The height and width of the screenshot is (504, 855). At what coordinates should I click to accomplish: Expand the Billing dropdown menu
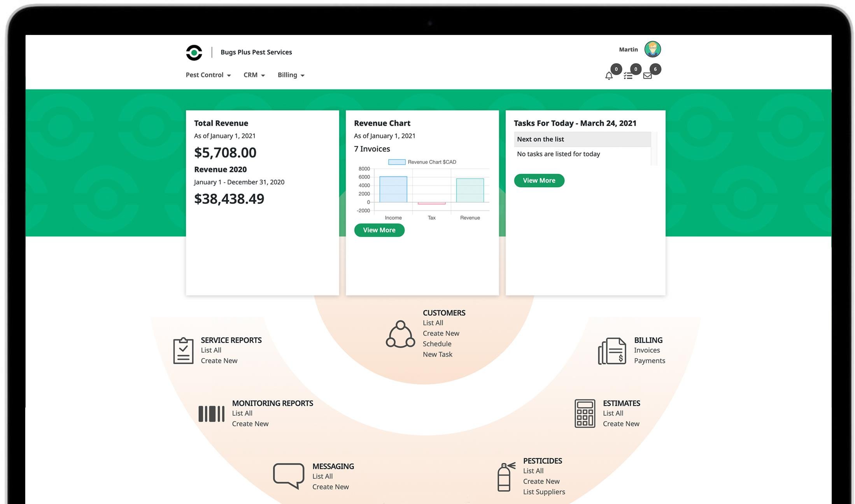pyautogui.click(x=291, y=75)
